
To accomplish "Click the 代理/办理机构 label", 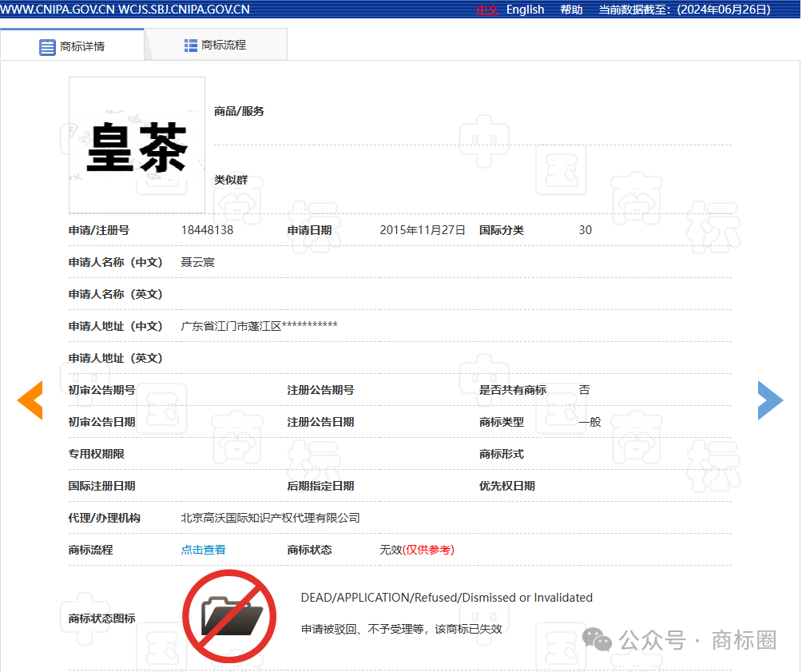I will [x=105, y=518].
